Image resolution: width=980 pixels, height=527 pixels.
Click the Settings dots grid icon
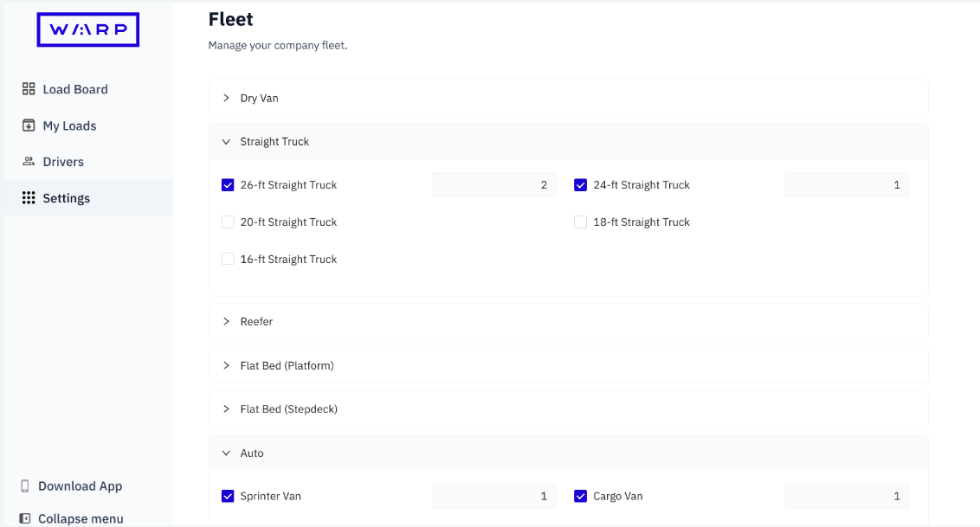pyautogui.click(x=29, y=197)
